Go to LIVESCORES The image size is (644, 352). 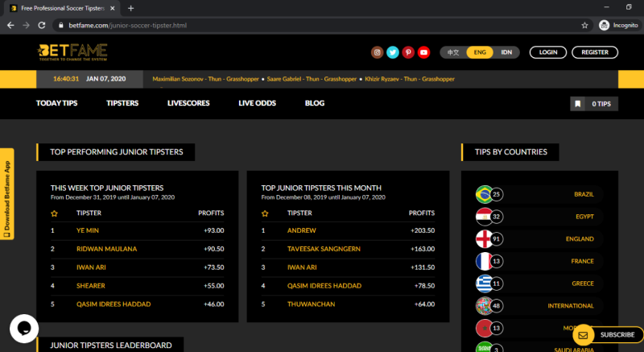point(188,103)
